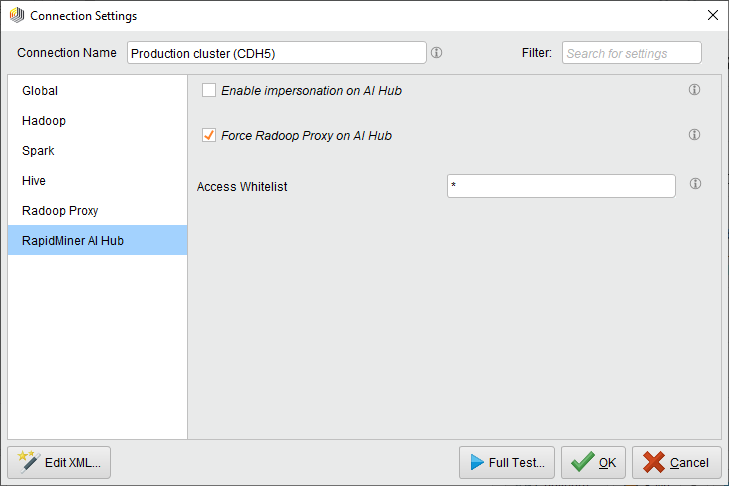
Task: Uncheck Force Radoop Proxy on AI Hub
Action: tap(209, 136)
